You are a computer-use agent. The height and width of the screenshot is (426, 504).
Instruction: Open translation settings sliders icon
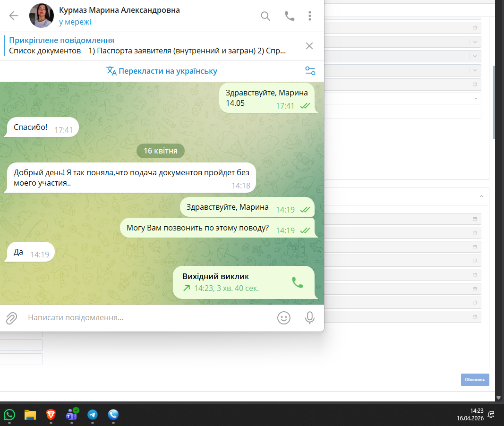[310, 71]
